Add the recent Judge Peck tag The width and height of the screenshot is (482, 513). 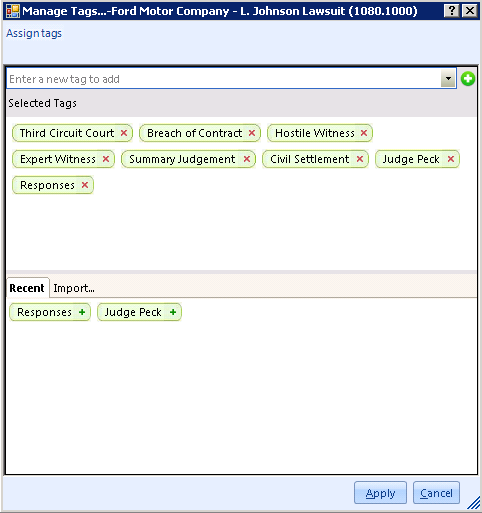coord(173,312)
